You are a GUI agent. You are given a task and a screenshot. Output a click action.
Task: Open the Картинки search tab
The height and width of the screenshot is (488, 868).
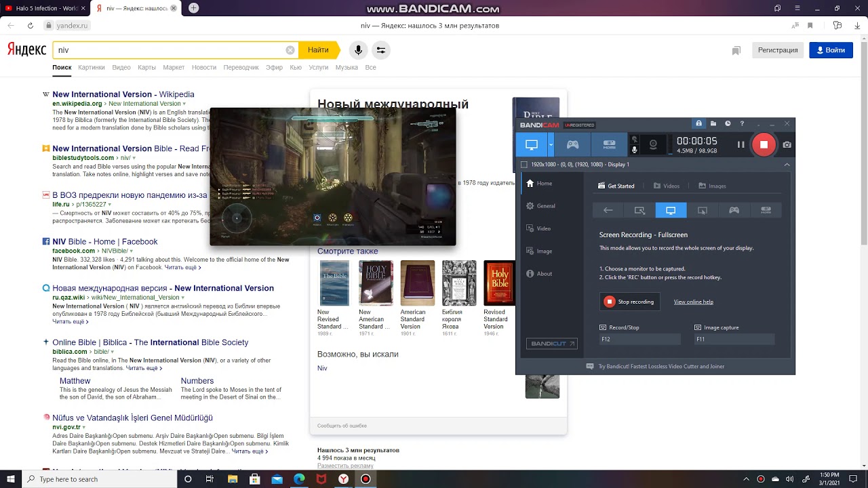pos(92,68)
